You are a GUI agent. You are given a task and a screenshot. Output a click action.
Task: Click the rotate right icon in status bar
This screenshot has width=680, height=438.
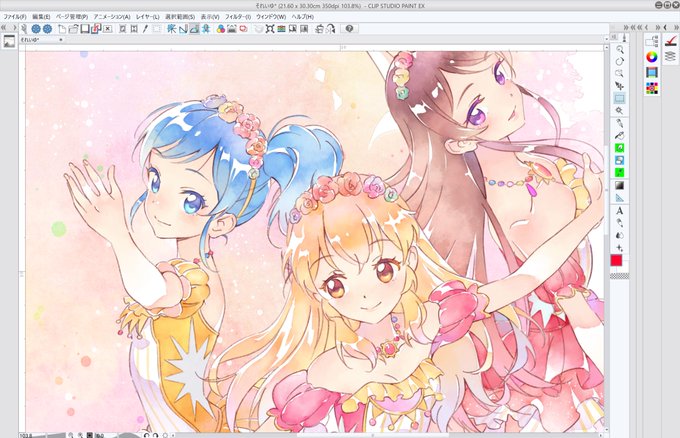155,435
